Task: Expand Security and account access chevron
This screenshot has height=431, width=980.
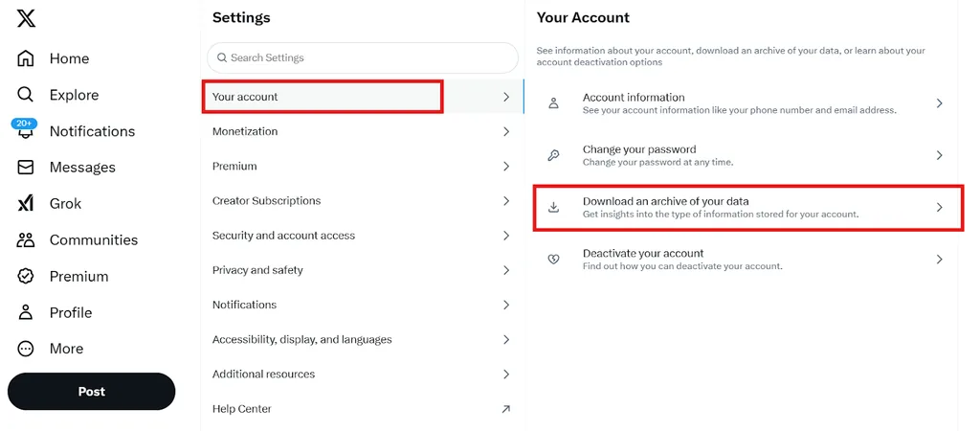Action: pos(506,236)
